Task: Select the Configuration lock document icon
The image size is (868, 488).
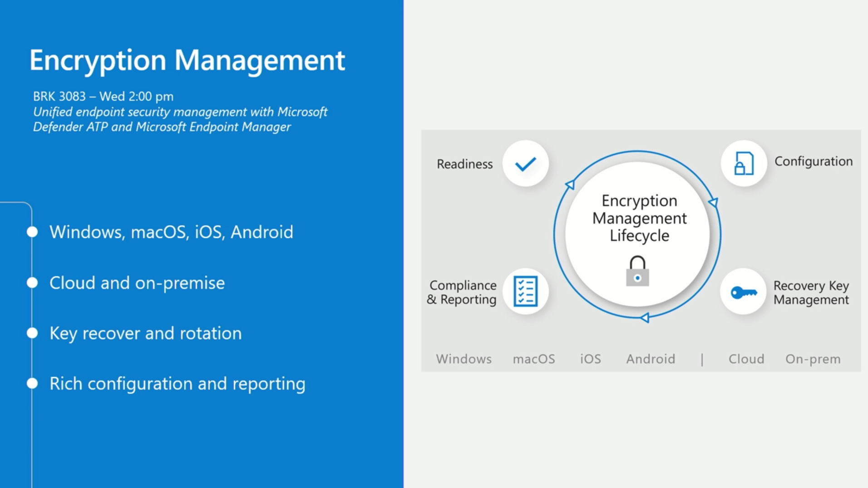Action: click(x=744, y=163)
